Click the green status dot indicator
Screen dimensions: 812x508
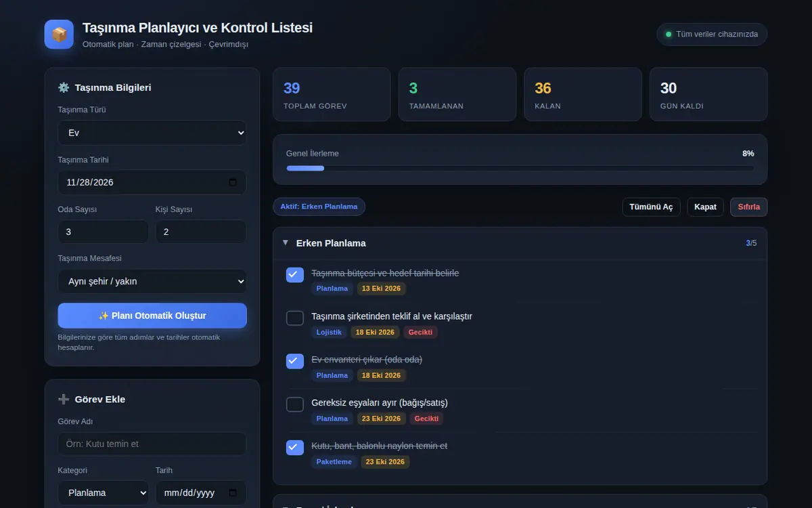[x=669, y=35]
